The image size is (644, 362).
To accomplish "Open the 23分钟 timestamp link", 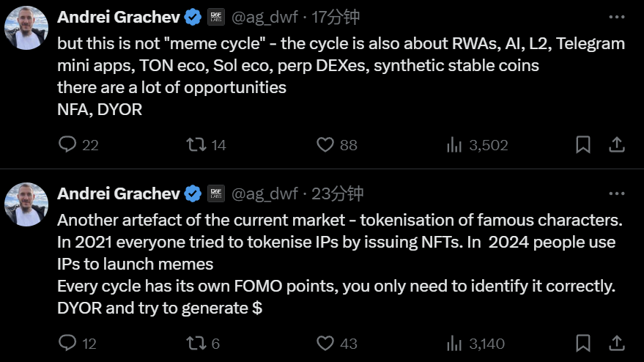I will 337,193.
